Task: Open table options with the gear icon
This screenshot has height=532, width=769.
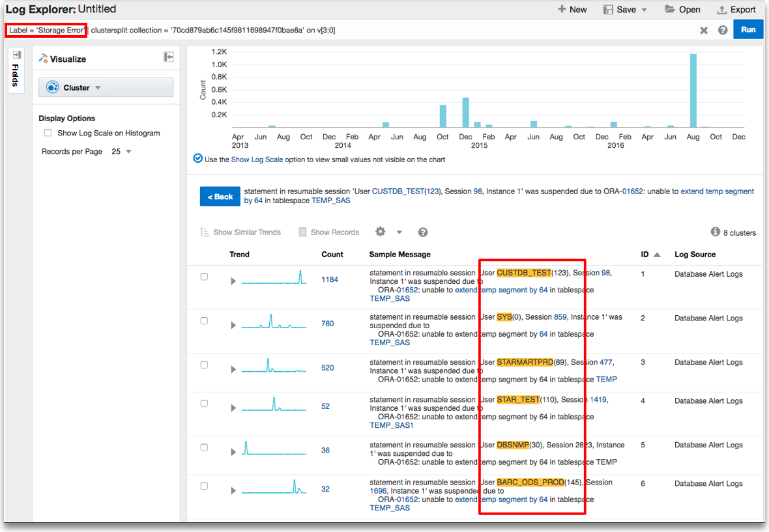Action: (382, 232)
